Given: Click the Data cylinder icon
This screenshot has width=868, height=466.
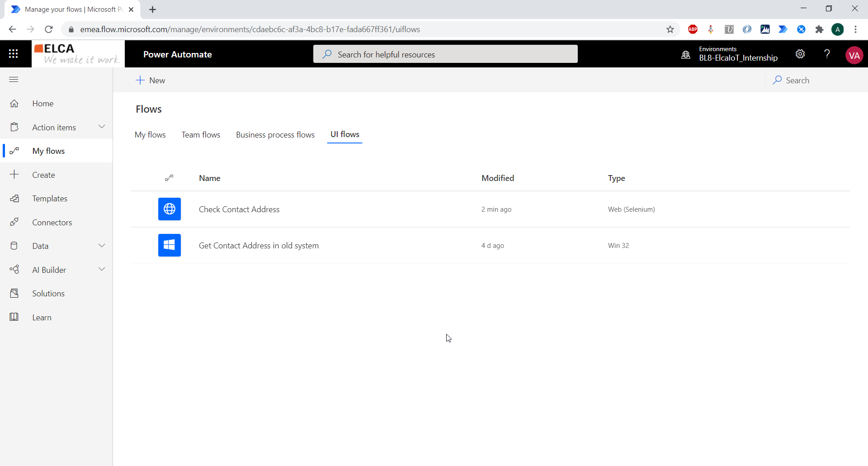Looking at the screenshot, I should coord(14,246).
